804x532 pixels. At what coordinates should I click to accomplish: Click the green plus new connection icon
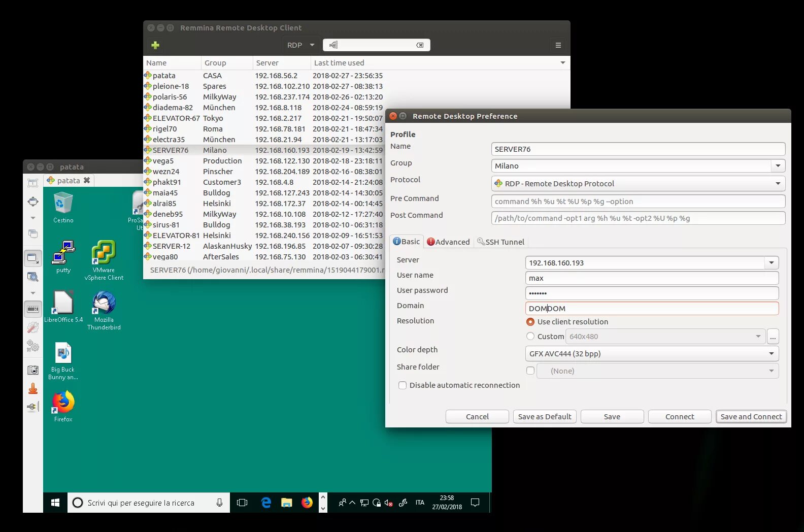[155, 45]
